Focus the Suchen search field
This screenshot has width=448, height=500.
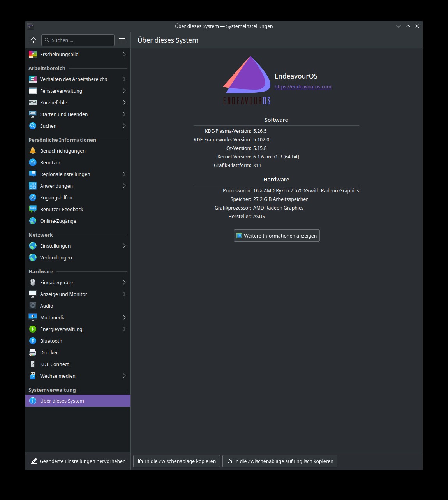pos(78,40)
